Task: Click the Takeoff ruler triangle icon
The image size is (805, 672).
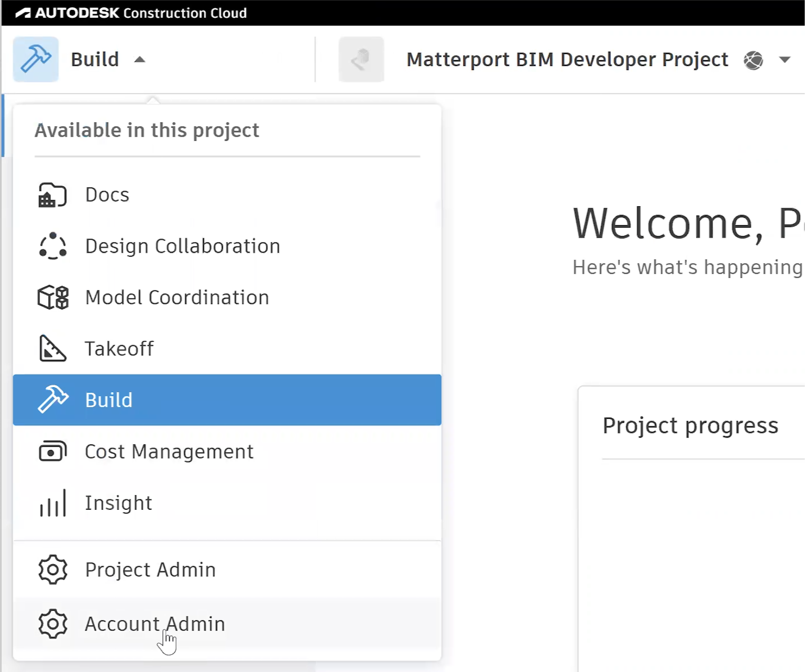Action: pyautogui.click(x=52, y=349)
